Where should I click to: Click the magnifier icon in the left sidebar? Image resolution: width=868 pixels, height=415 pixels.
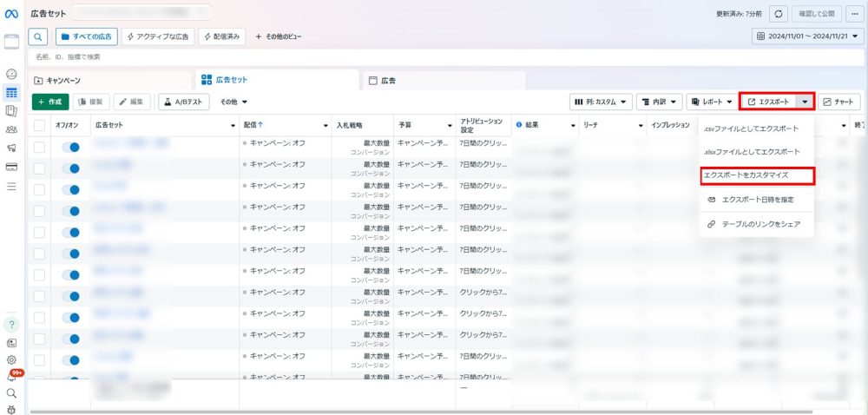click(11, 393)
